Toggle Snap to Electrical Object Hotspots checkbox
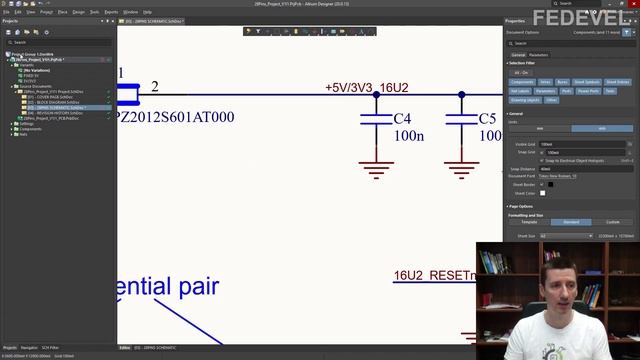 542,160
